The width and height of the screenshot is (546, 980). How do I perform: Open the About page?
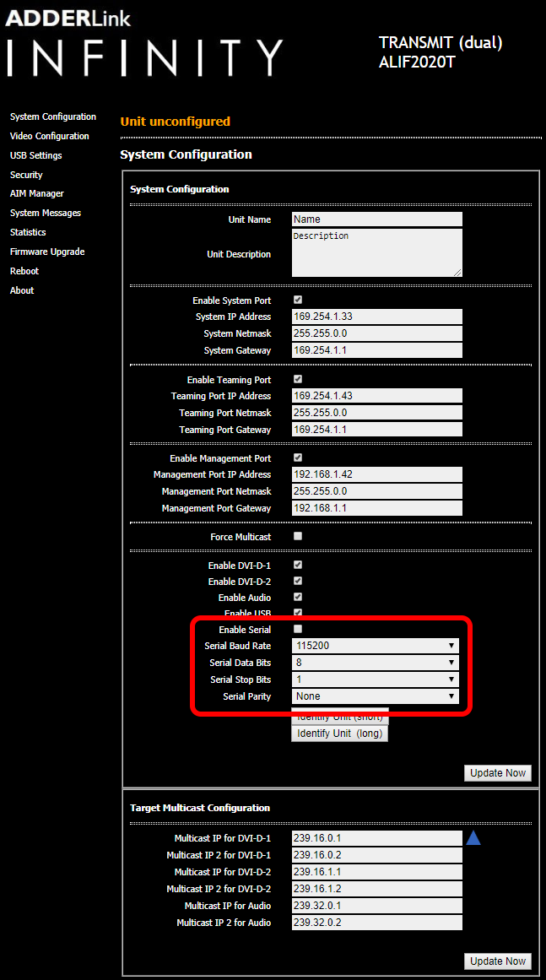[x=22, y=290]
